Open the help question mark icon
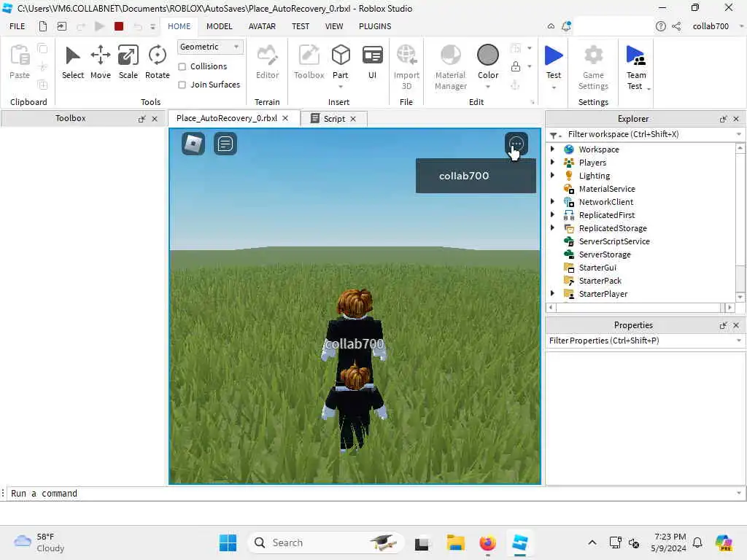This screenshot has height=560, width=747. [660, 26]
